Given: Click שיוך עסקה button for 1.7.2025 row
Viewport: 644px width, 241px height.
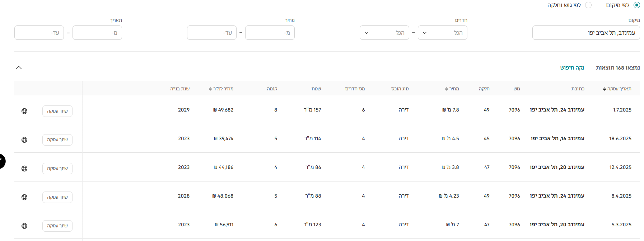Looking at the screenshot, I should pos(57,111).
